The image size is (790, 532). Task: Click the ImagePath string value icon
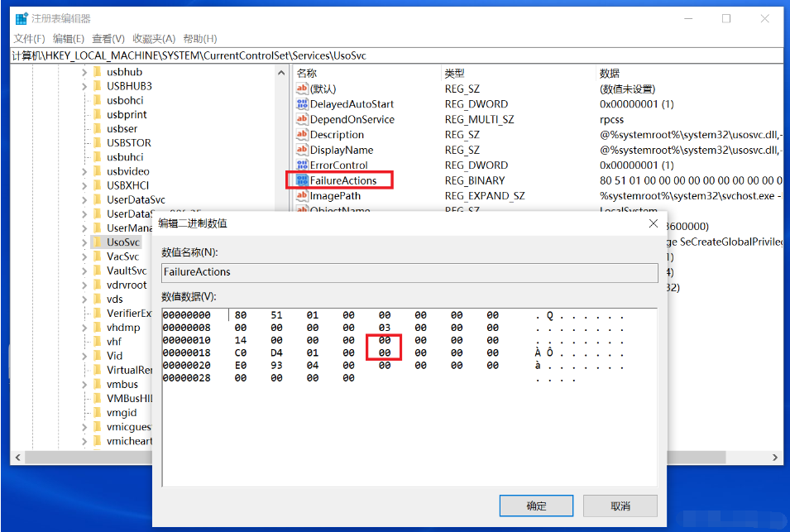302,196
